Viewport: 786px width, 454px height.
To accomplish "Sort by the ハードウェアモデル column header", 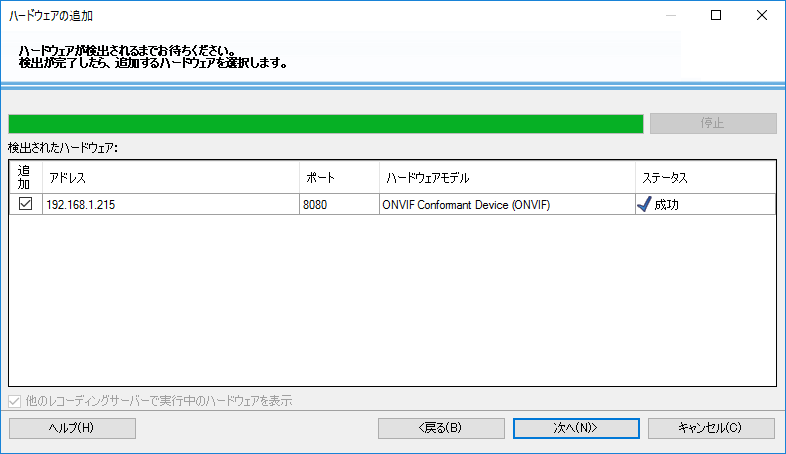I will point(507,177).
